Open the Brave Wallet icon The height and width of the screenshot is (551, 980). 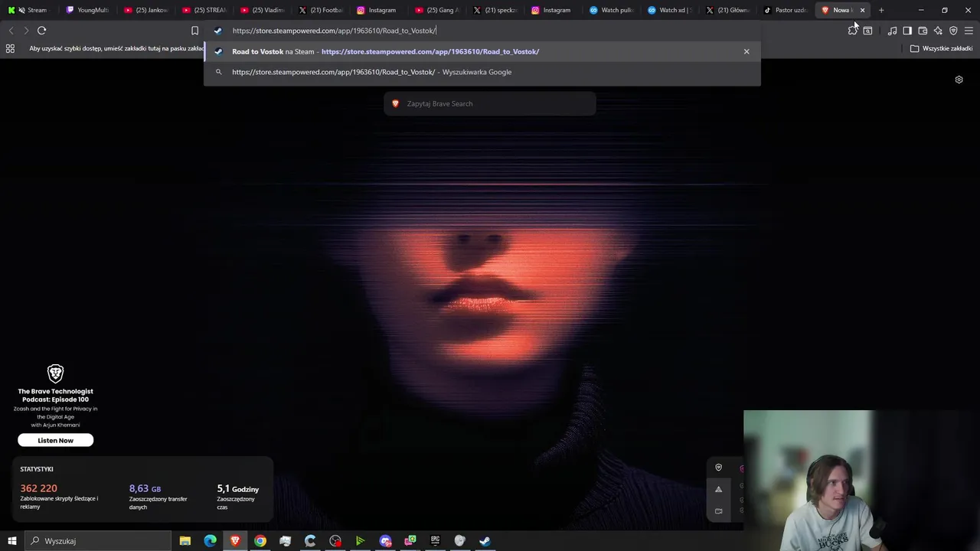[x=923, y=31]
